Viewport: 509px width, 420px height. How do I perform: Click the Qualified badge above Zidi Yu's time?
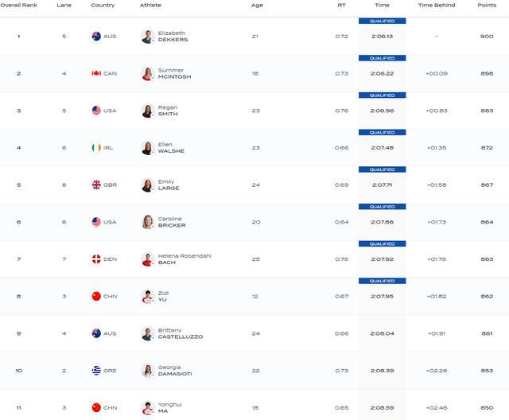coord(382,281)
